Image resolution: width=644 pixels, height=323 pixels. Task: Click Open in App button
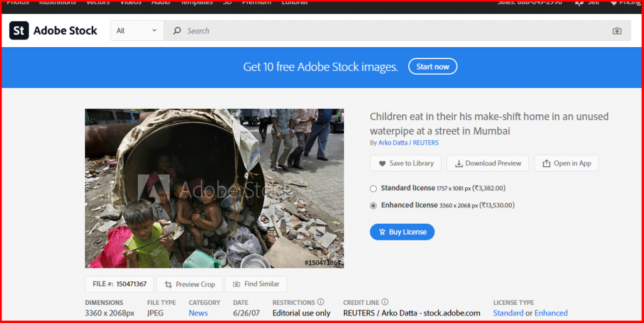click(567, 163)
